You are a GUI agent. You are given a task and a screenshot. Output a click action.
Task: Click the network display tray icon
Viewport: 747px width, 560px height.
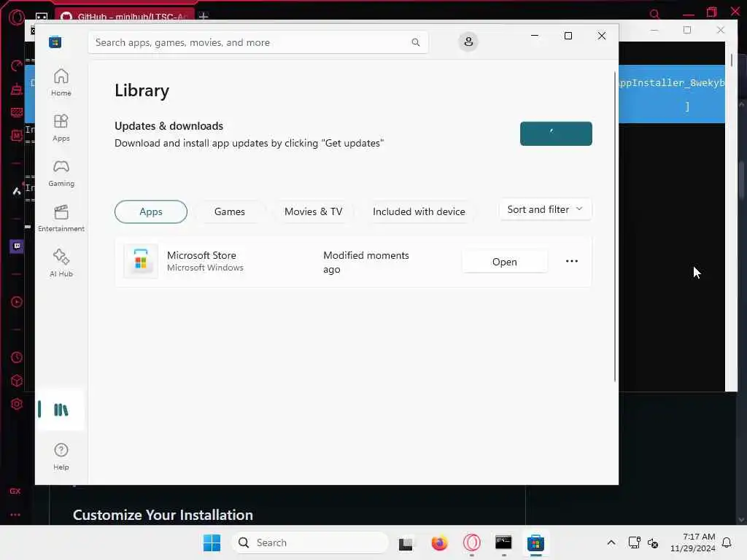634,542
